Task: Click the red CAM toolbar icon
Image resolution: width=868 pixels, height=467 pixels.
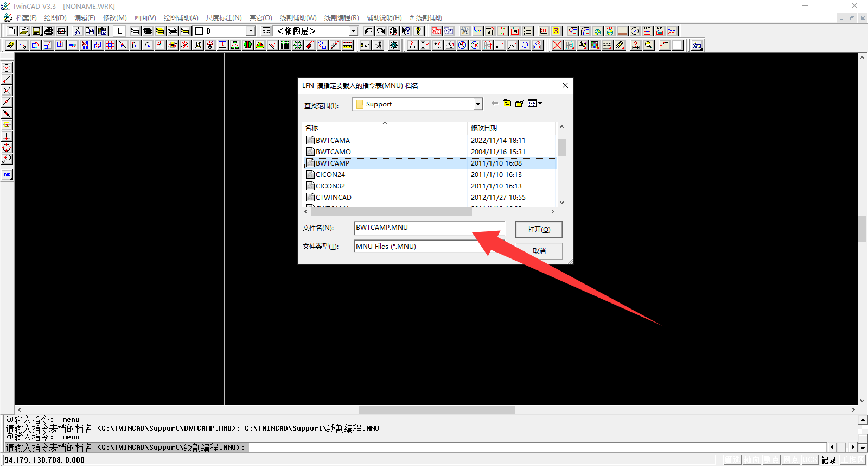Action: pyautogui.click(x=436, y=31)
